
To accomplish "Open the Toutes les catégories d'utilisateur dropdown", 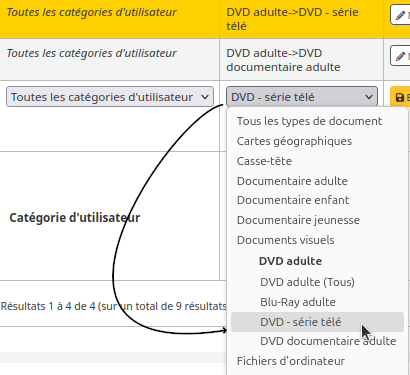I will 110,97.
